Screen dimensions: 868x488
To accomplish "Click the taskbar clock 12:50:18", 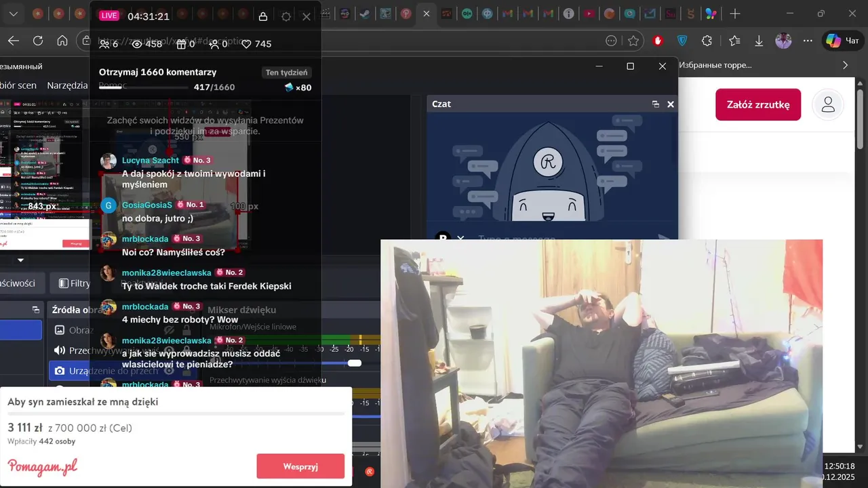I will pyautogui.click(x=840, y=466).
